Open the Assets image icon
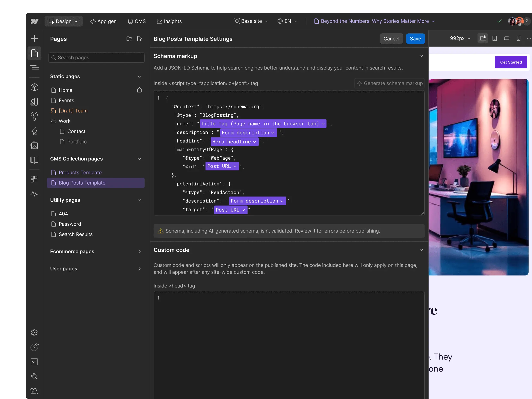 (34, 145)
